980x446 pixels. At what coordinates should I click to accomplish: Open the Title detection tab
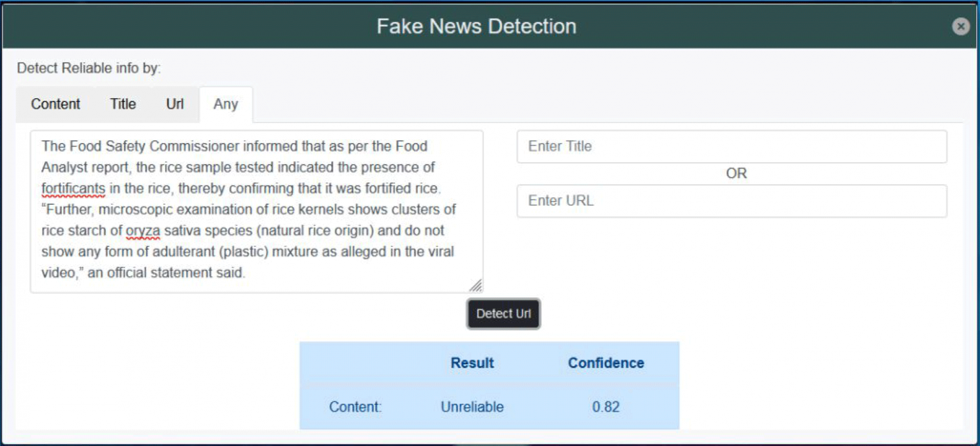pos(122,104)
